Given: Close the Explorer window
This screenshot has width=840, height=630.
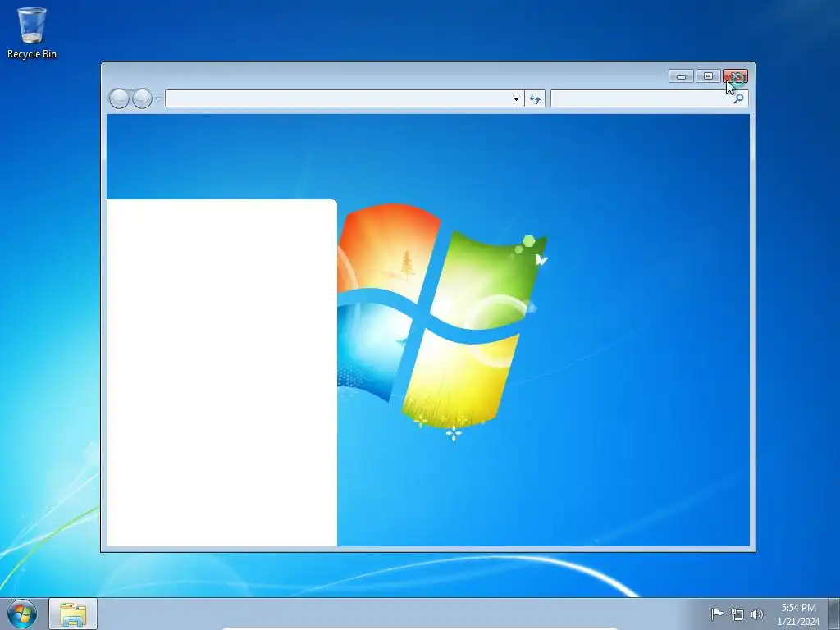Looking at the screenshot, I should point(736,76).
